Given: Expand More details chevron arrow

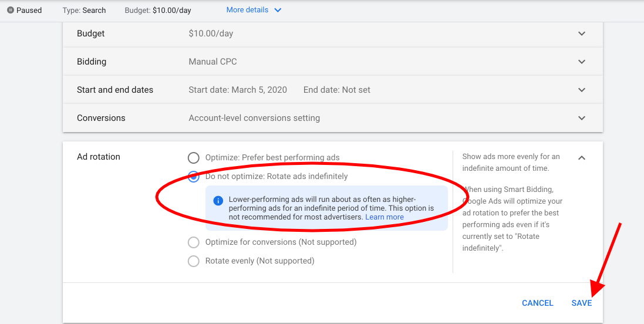Looking at the screenshot, I should pyautogui.click(x=278, y=10).
